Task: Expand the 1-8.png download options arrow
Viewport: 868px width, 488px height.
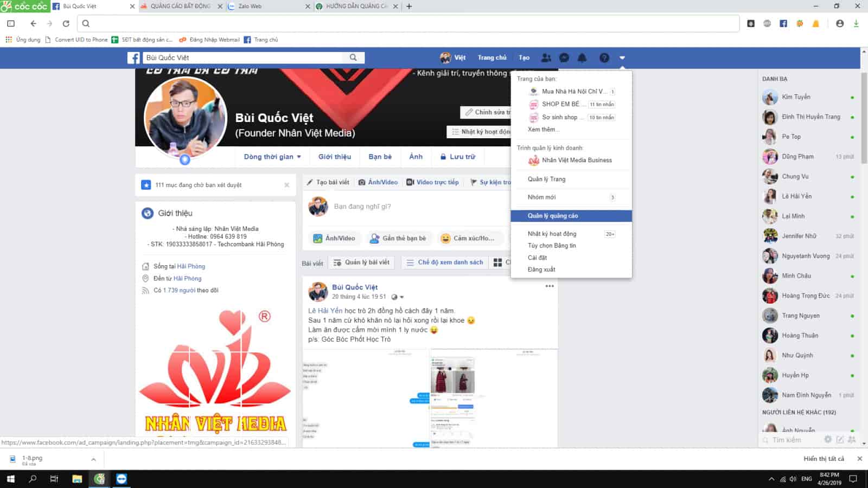Action: (x=93, y=459)
